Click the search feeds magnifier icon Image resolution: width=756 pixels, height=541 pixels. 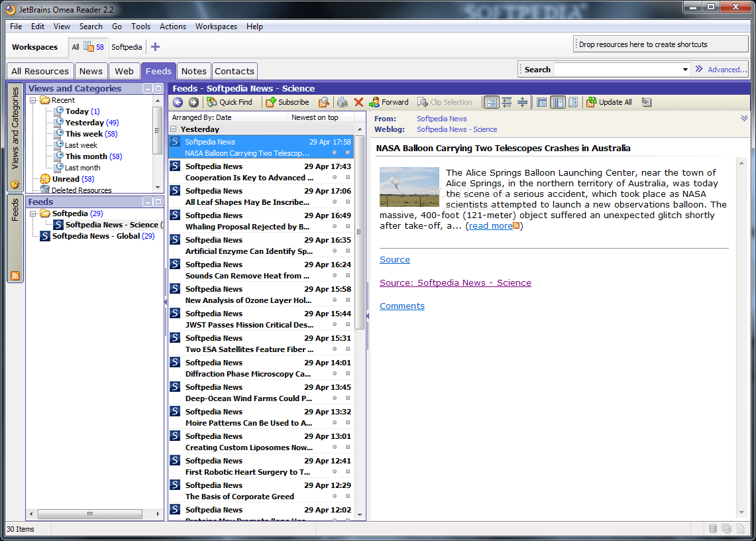[324, 102]
